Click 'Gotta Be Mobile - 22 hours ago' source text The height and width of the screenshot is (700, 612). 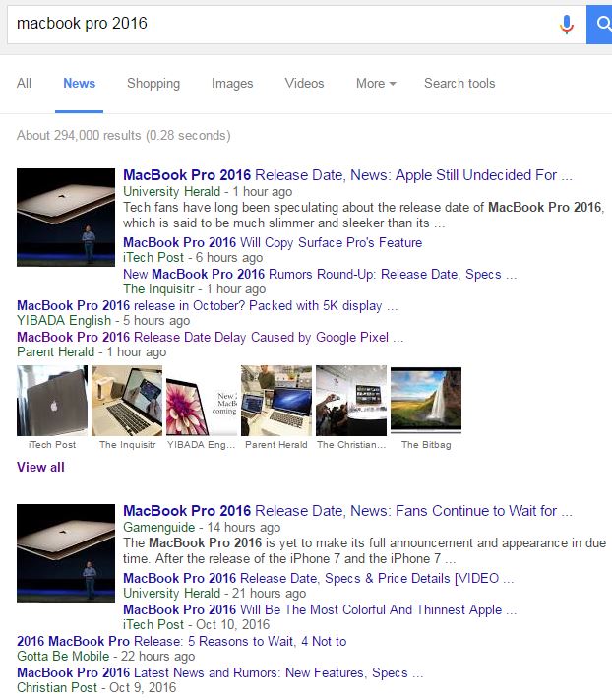105,657
